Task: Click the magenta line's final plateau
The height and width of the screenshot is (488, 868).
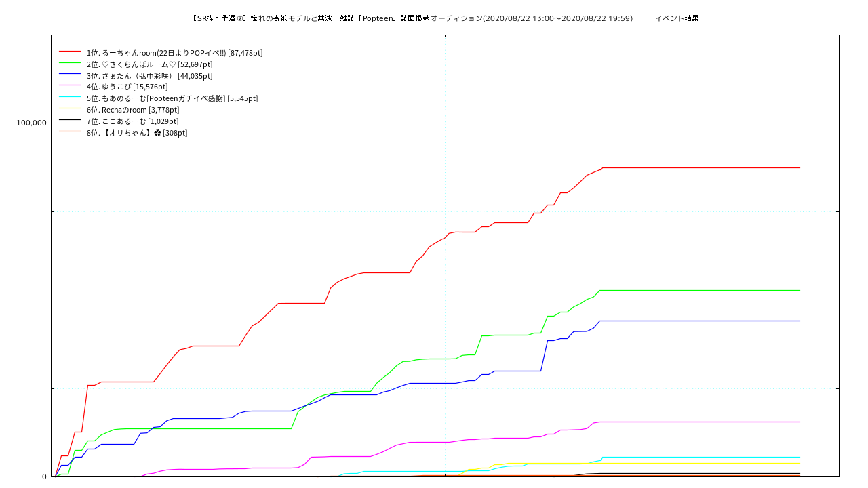Action: tap(700, 422)
